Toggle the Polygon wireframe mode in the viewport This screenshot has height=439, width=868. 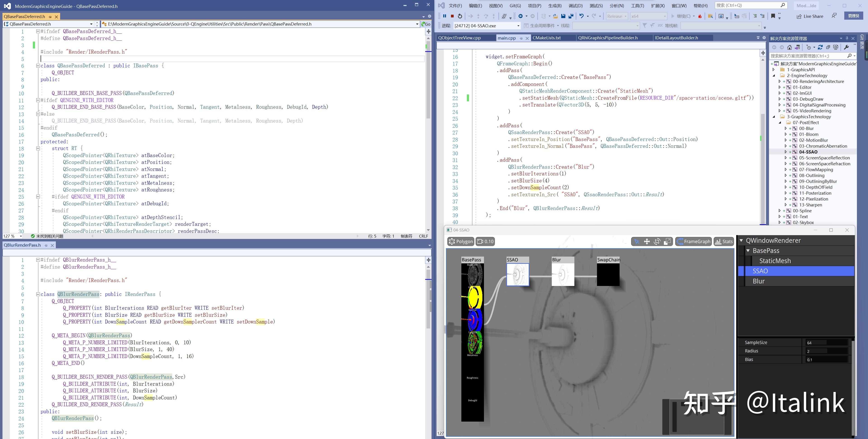(461, 241)
